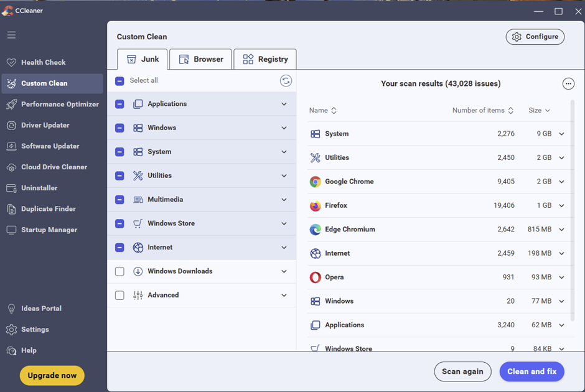The width and height of the screenshot is (585, 392).
Task: Go to Performance Optimizer in sidebar
Action: [60, 105]
